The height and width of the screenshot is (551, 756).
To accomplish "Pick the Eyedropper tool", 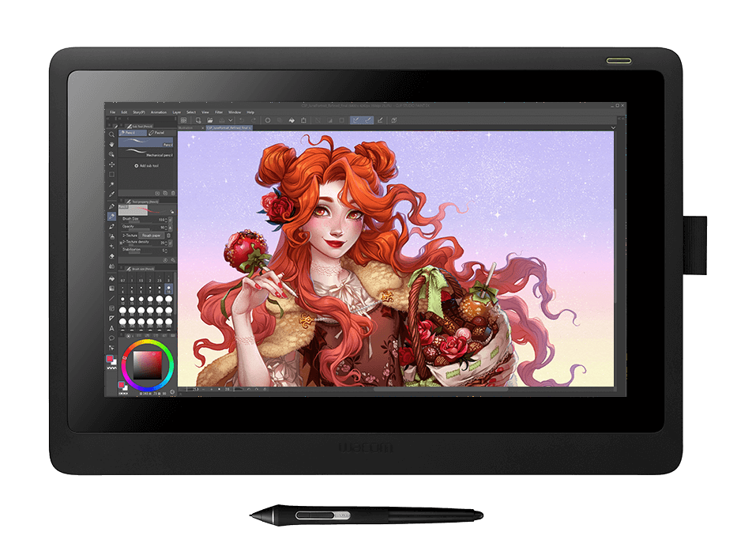I will coord(112,194).
